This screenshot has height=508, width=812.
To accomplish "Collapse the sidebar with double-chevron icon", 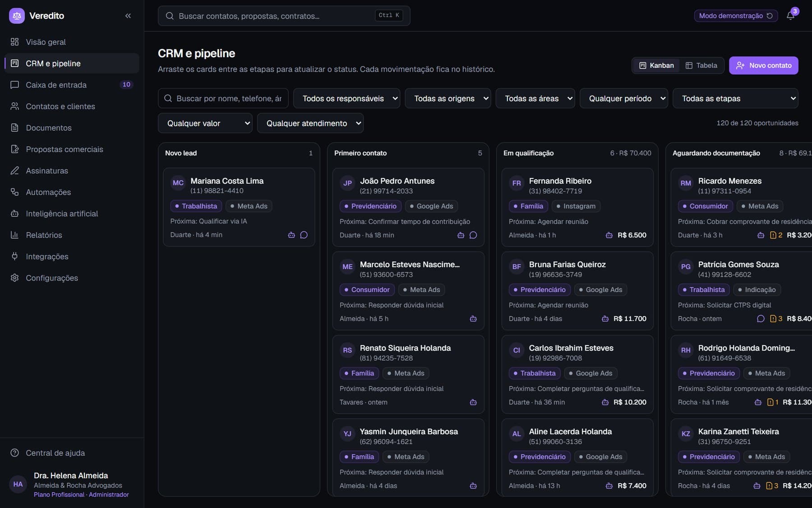I will click(x=128, y=16).
